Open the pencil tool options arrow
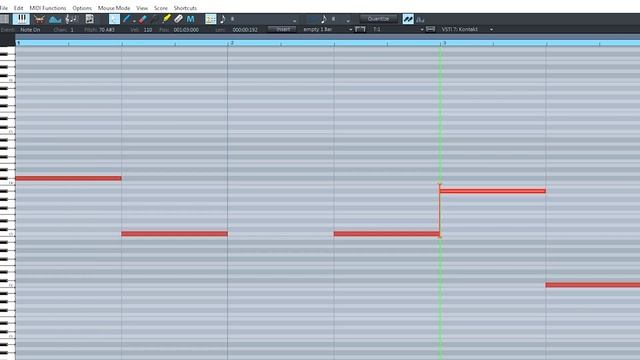Viewport: 640px width, 360px height. [x=134, y=20]
